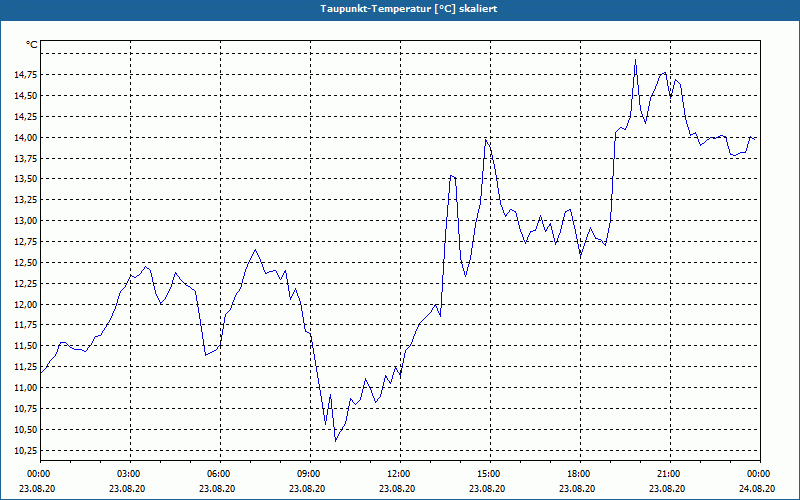The width and height of the screenshot is (800, 500).
Task: Select the 11,50 y-axis value
Action: tap(26, 346)
